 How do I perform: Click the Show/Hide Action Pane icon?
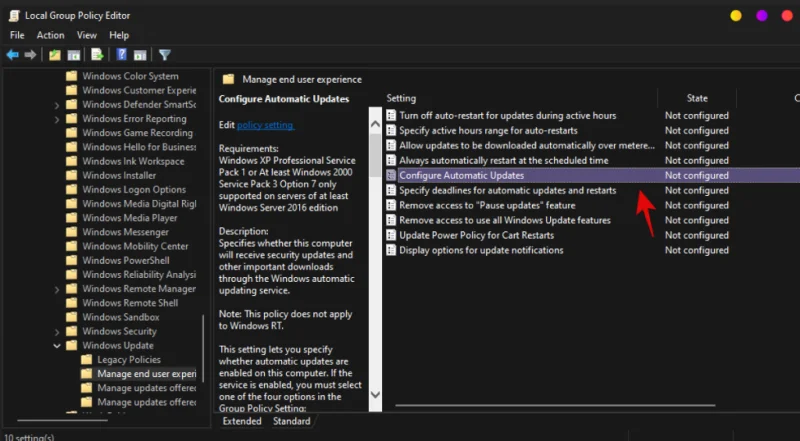(139, 55)
